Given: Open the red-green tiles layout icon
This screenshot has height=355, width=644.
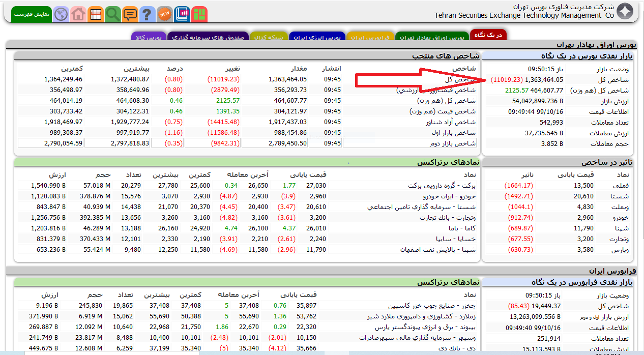Looking at the screenshot, I should (199, 14).
